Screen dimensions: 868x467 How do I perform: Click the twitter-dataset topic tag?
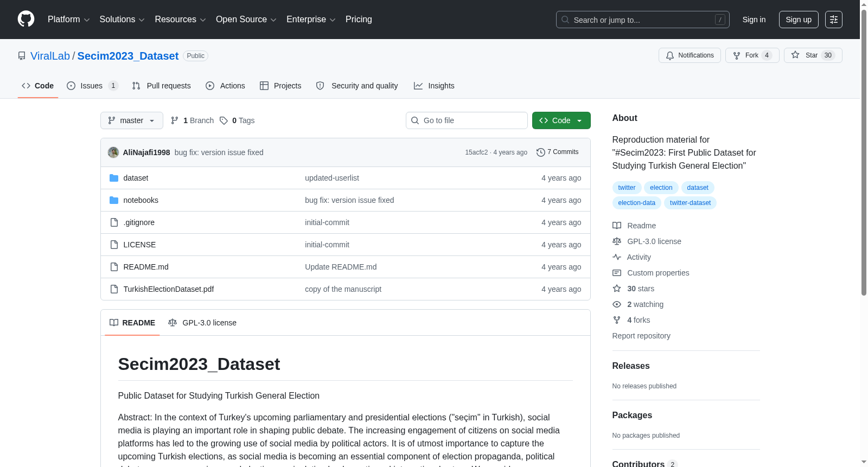pos(690,203)
